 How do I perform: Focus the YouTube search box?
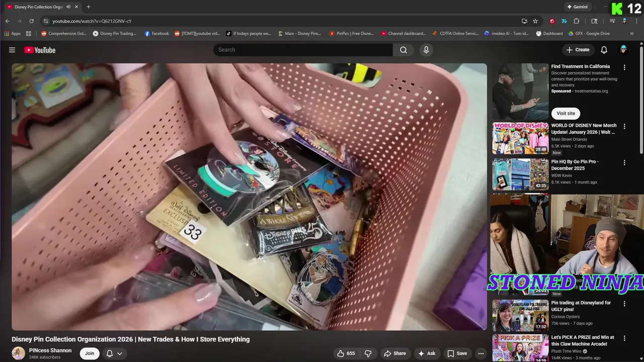[x=303, y=50]
